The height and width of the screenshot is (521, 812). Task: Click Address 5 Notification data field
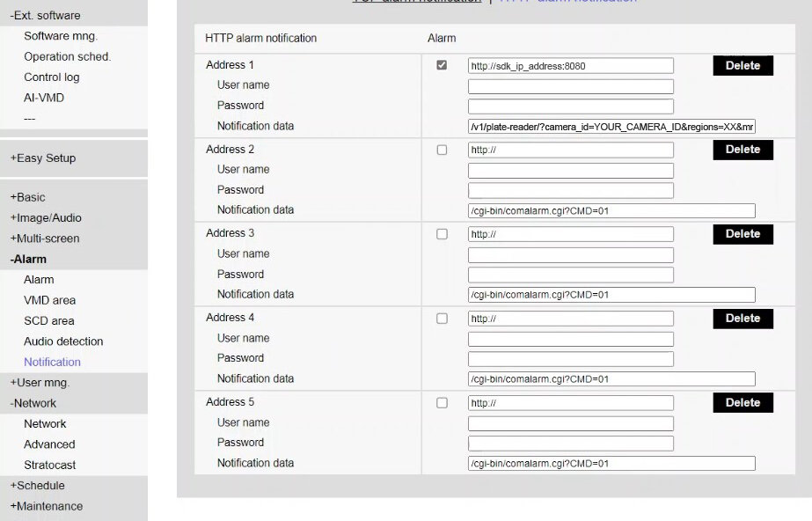[611, 464]
